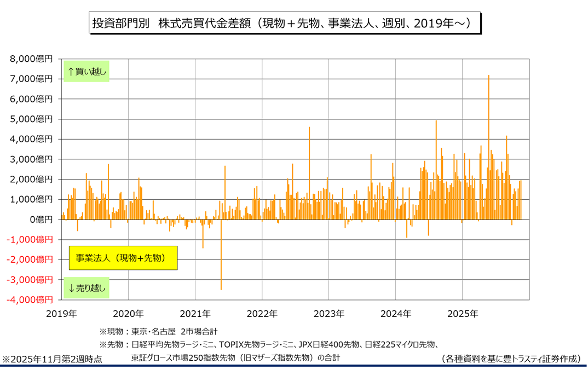This screenshot has height=387, width=588.
Task: Click the 2022年 x-axis label
Action: (262, 314)
